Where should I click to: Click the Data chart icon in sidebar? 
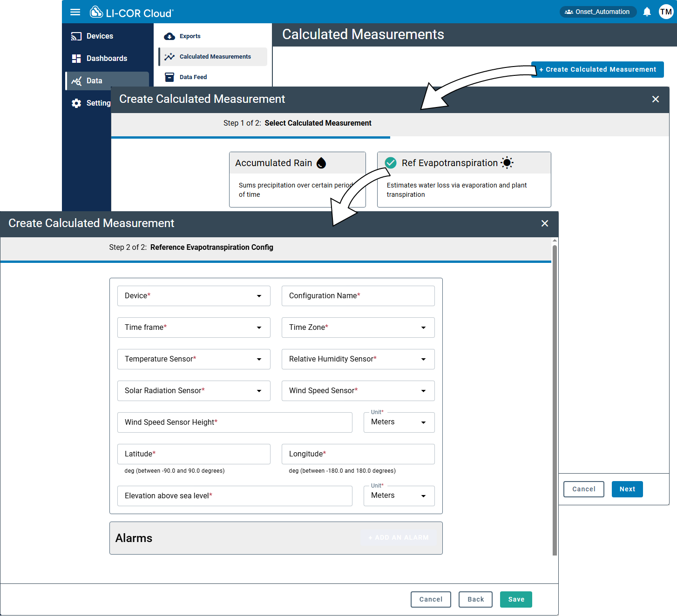coord(76,81)
